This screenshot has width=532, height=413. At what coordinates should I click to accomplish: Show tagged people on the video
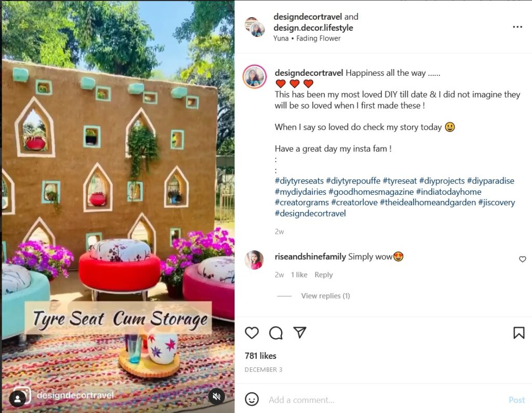click(18, 399)
